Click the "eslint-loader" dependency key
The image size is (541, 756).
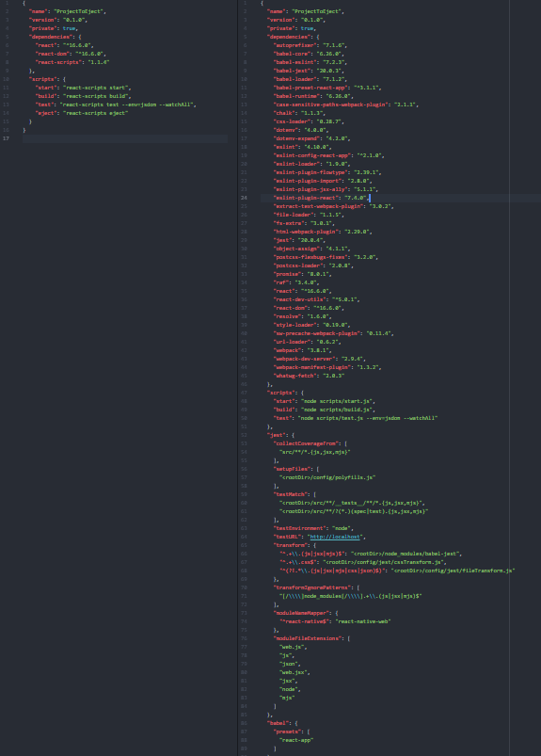tap(295, 164)
